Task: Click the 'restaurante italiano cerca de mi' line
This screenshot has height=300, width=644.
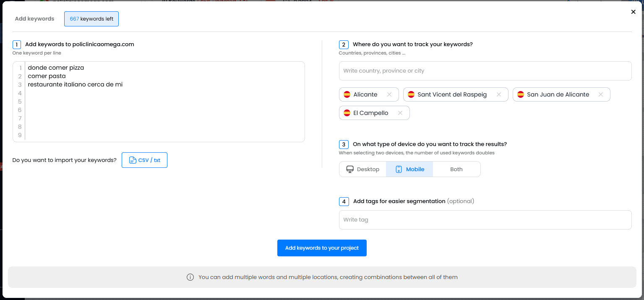Action: (75, 85)
